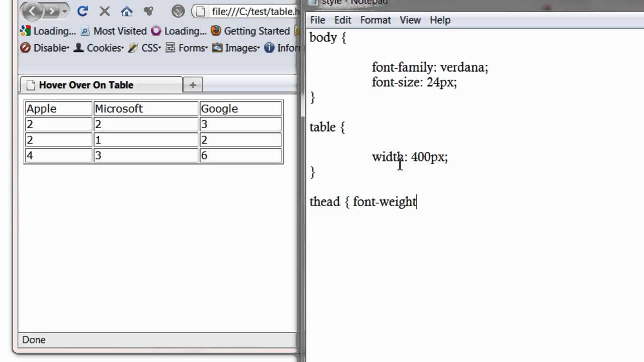
Task: Open Notepad's File menu
Action: (x=317, y=20)
